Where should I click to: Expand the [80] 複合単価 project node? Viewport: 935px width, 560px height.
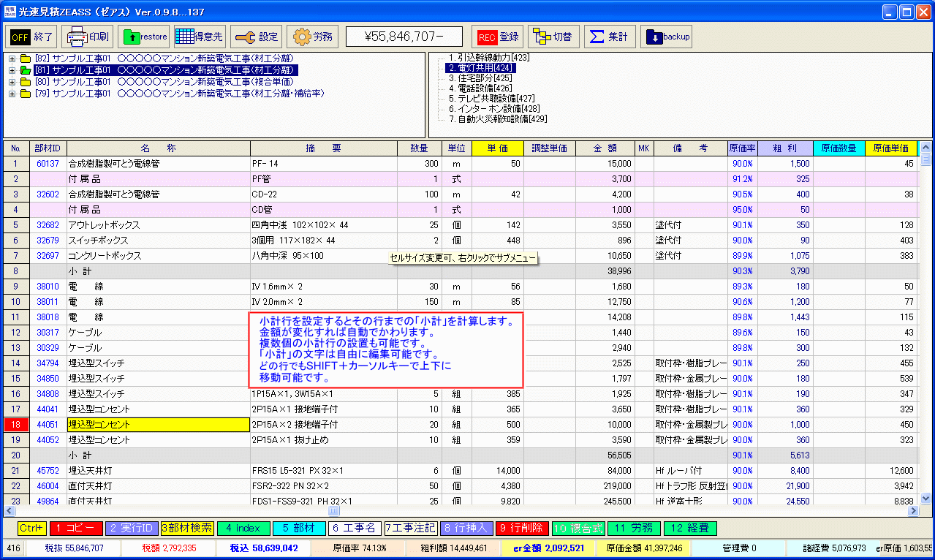(12, 82)
